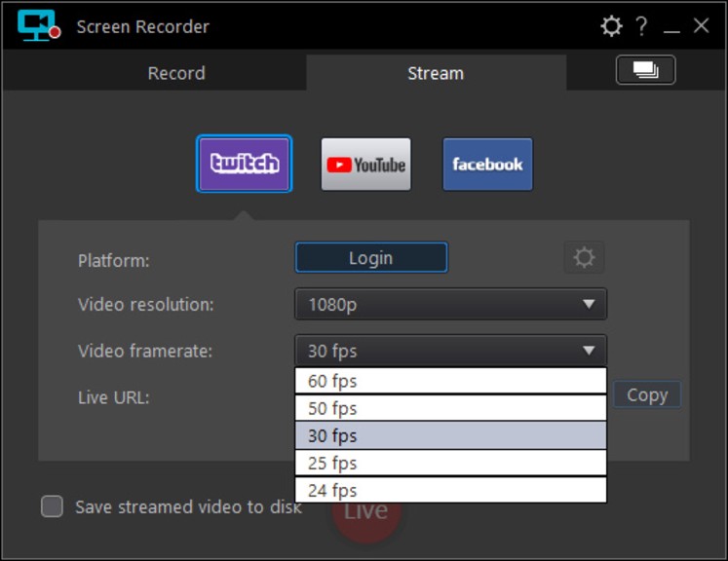This screenshot has height=561, width=728.
Task: Open help question mark icon
Action: pyautogui.click(x=641, y=26)
